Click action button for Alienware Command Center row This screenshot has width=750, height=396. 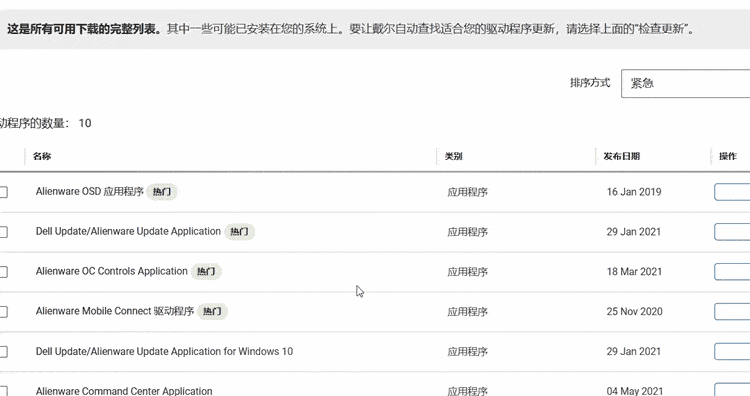[x=732, y=389]
